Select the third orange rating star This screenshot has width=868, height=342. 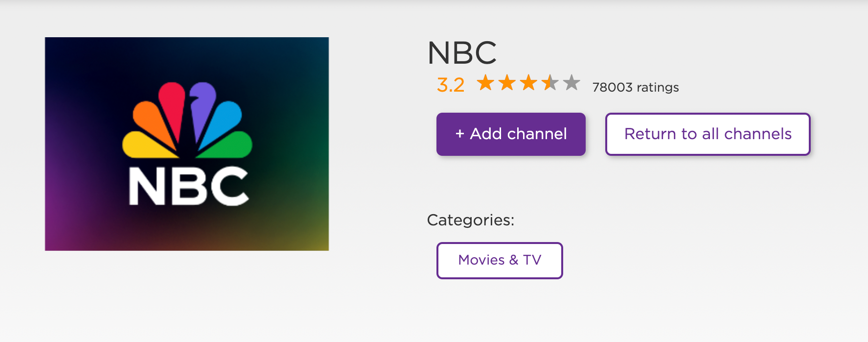click(529, 83)
